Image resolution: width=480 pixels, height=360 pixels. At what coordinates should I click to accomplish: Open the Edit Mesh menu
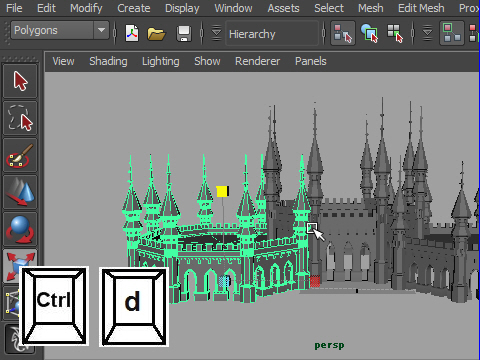click(x=421, y=8)
